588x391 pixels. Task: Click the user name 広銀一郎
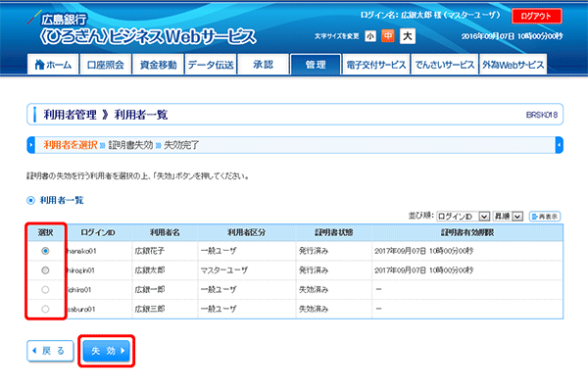(x=150, y=290)
